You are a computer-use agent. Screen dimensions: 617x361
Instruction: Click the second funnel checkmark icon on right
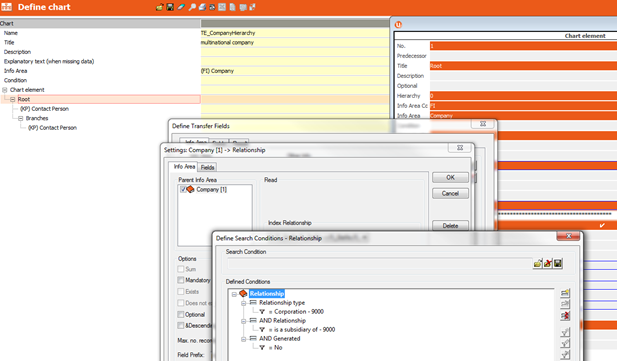click(565, 344)
